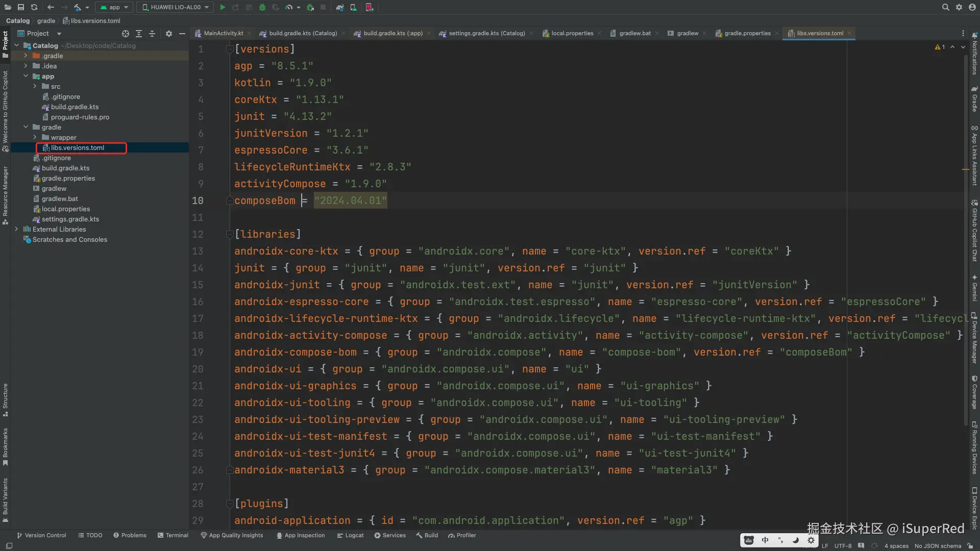Open the Terminal tool window button
Viewport: 980px width, 551px height.
(x=173, y=535)
